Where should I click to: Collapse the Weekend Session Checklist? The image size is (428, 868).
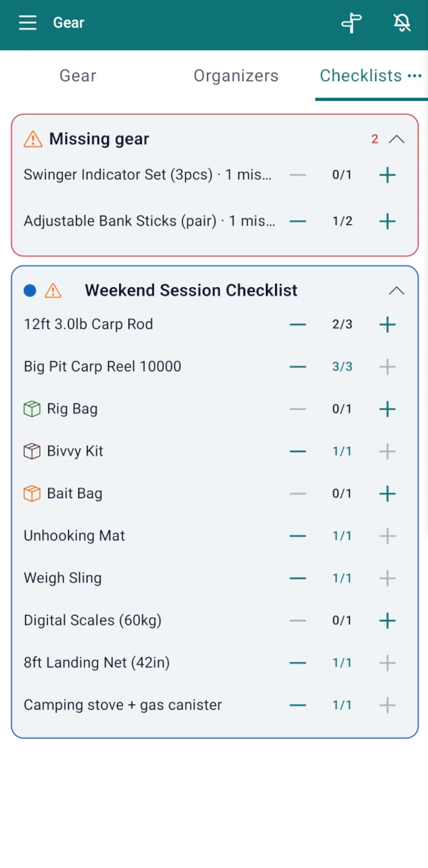click(x=397, y=290)
